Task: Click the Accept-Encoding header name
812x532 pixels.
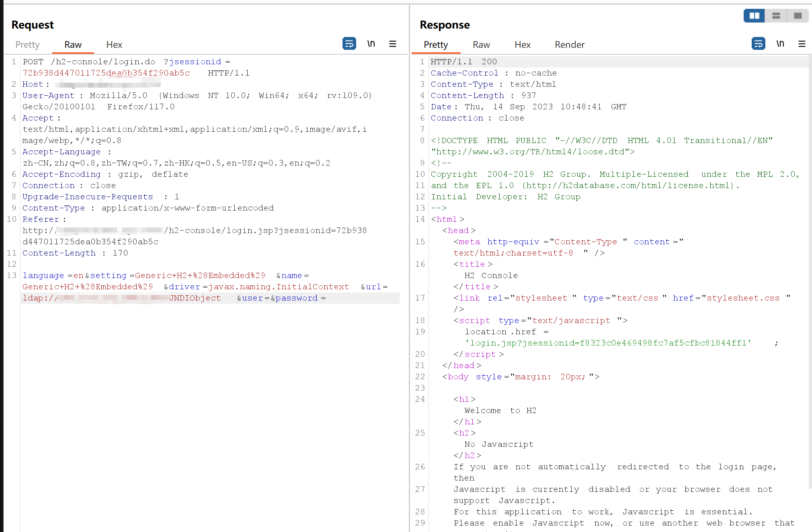Action: click(62, 174)
